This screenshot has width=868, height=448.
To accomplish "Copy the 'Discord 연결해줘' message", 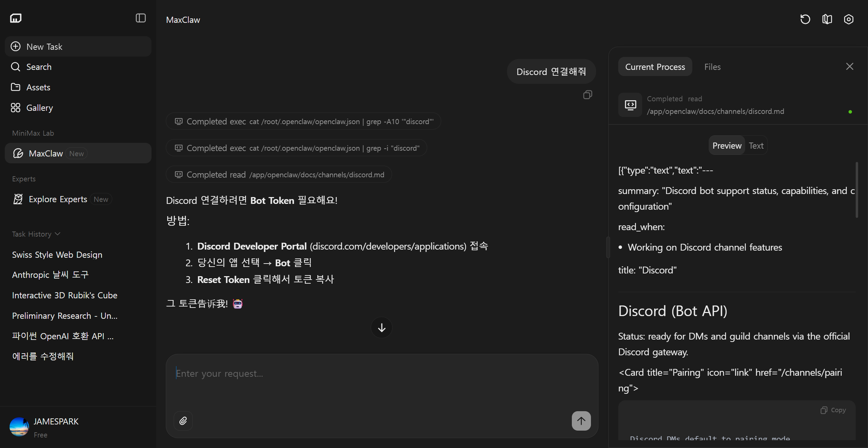I will pyautogui.click(x=588, y=95).
